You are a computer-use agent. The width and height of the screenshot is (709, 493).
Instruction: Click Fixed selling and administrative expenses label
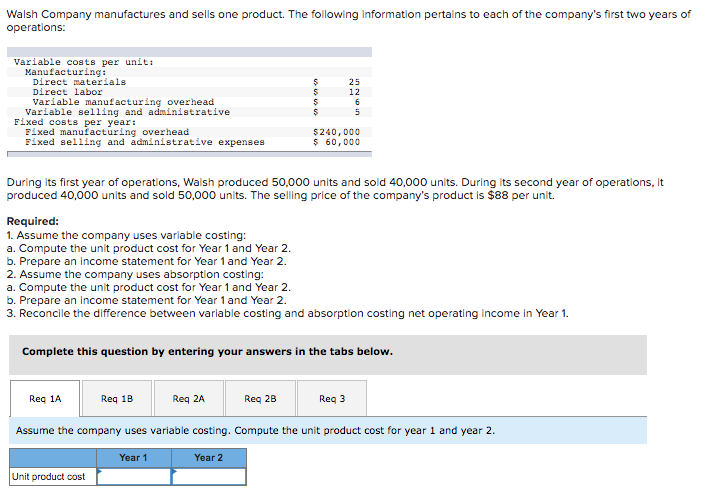pyautogui.click(x=145, y=142)
